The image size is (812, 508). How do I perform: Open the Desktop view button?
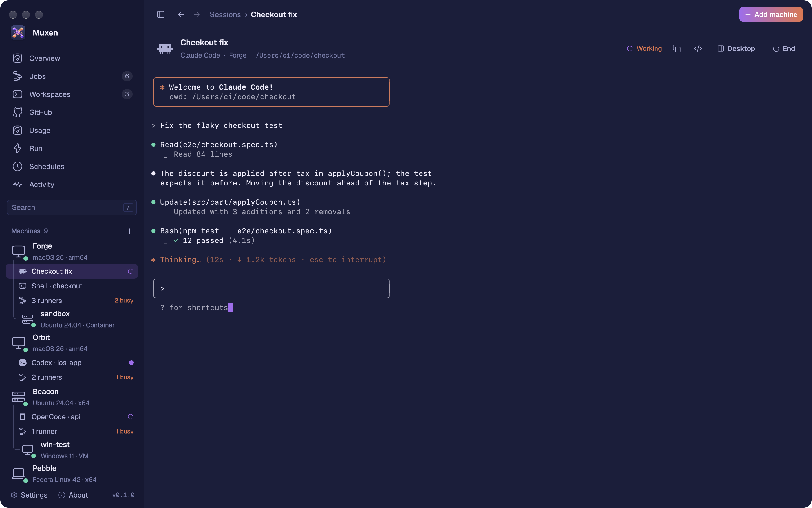point(736,48)
